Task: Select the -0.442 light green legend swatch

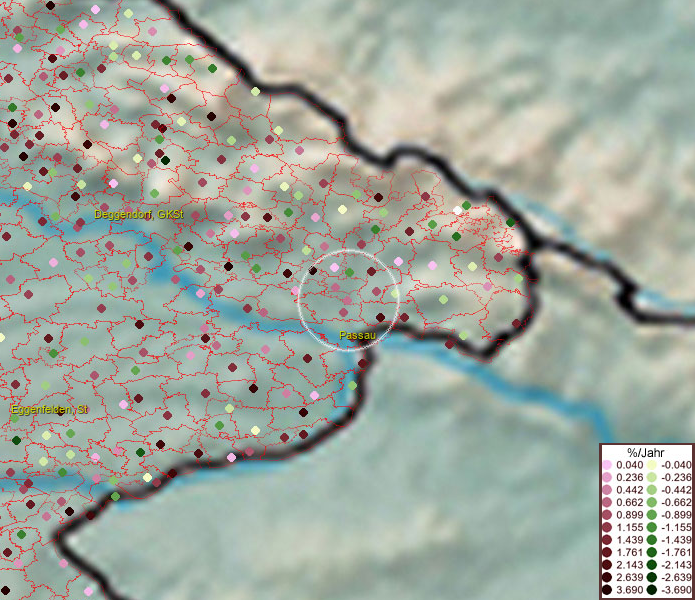Action: click(x=652, y=490)
